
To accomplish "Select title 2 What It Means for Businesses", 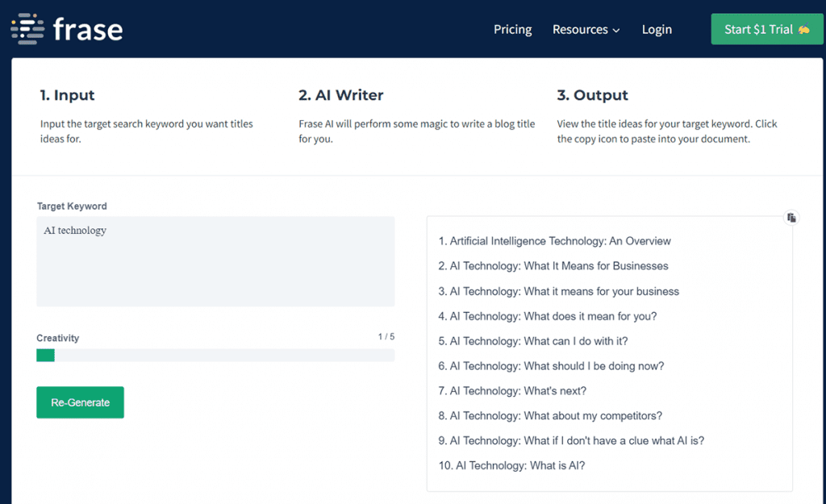I will [553, 266].
